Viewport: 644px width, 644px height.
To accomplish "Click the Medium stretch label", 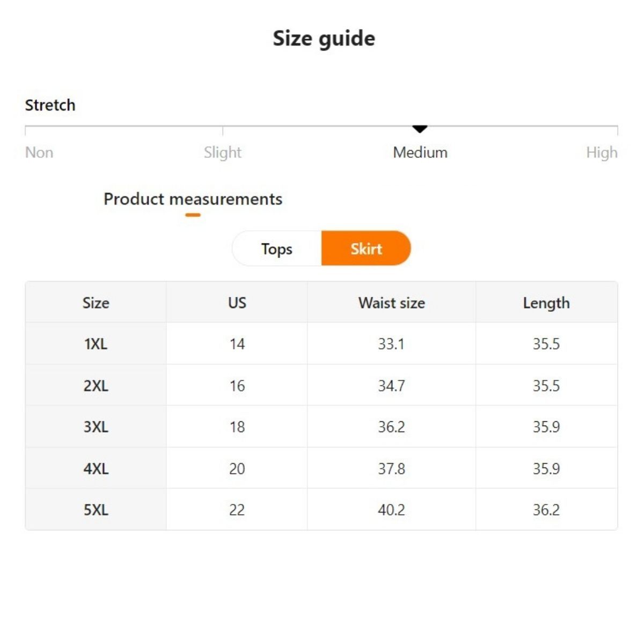I will 420,152.
